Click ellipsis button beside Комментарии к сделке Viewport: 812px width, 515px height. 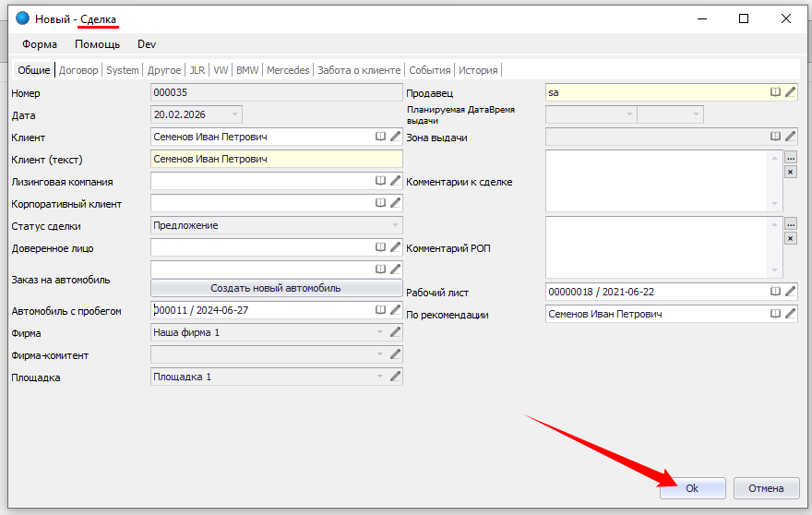[791, 158]
